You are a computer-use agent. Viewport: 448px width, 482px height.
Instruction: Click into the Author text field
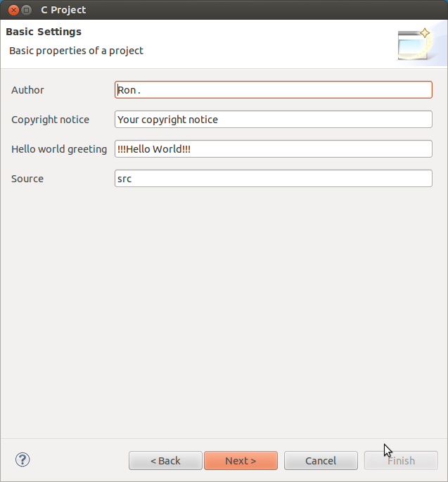(x=273, y=90)
